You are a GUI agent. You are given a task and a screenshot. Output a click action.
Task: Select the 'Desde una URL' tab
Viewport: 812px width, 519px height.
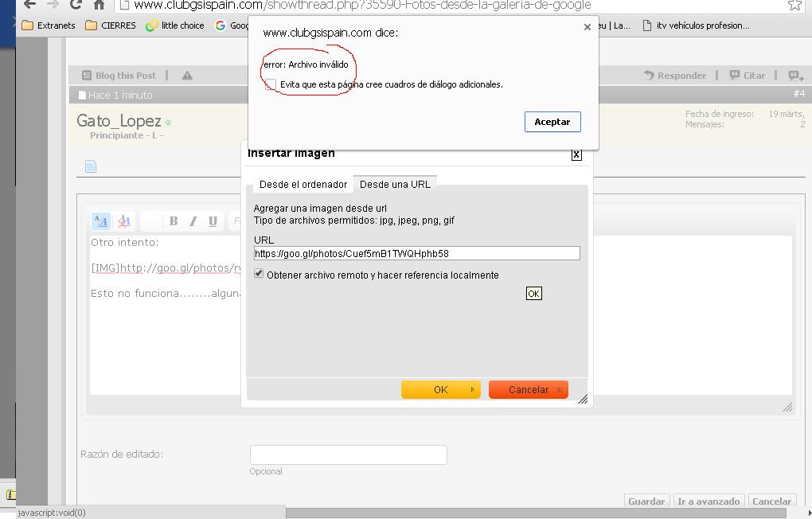coord(395,184)
